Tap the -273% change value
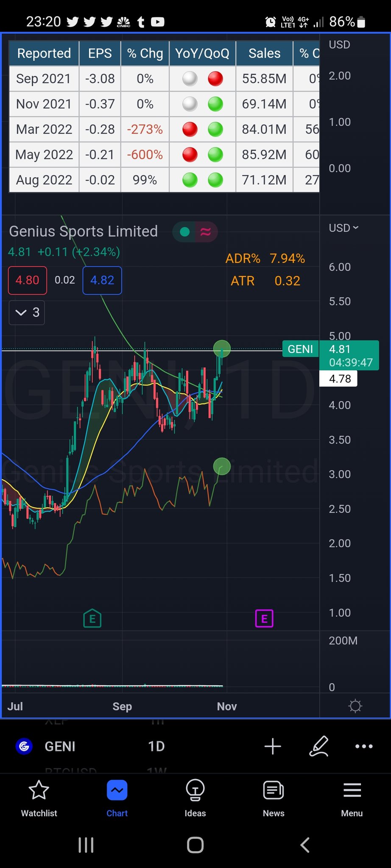This screenshot has height=868, width=391. tap(145, 129)
